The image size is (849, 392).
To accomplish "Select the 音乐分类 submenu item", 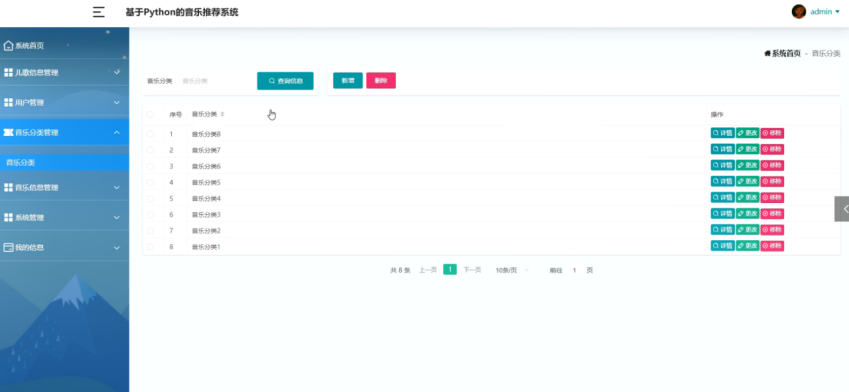I will pyautogui.click(x=64, y=162).
